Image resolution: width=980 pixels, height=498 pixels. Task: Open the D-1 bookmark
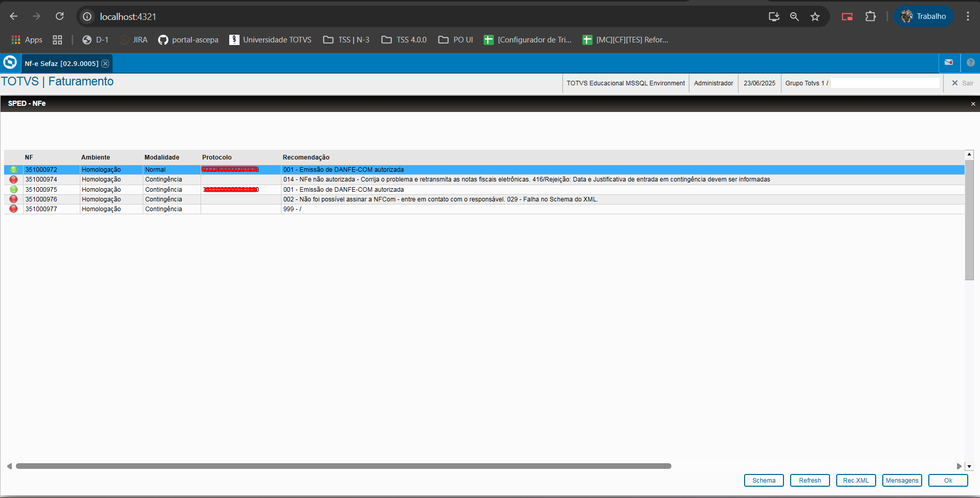(x=96, y=40)
